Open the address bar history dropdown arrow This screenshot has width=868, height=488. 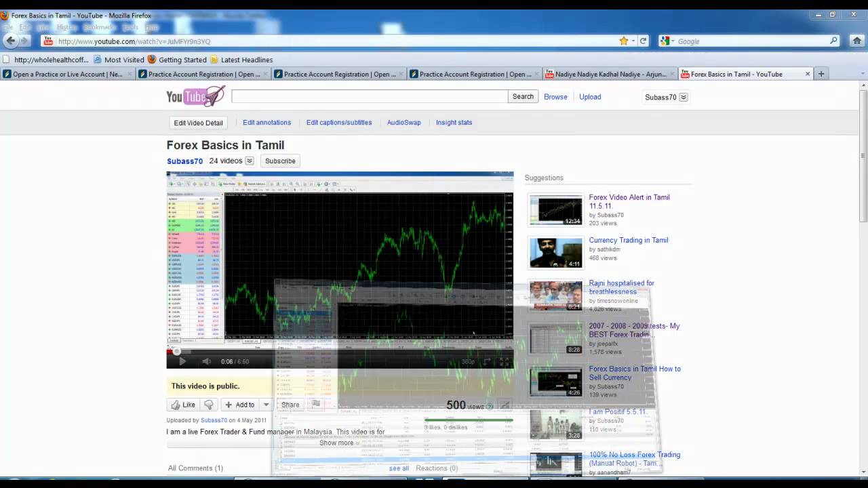(633, 41)
